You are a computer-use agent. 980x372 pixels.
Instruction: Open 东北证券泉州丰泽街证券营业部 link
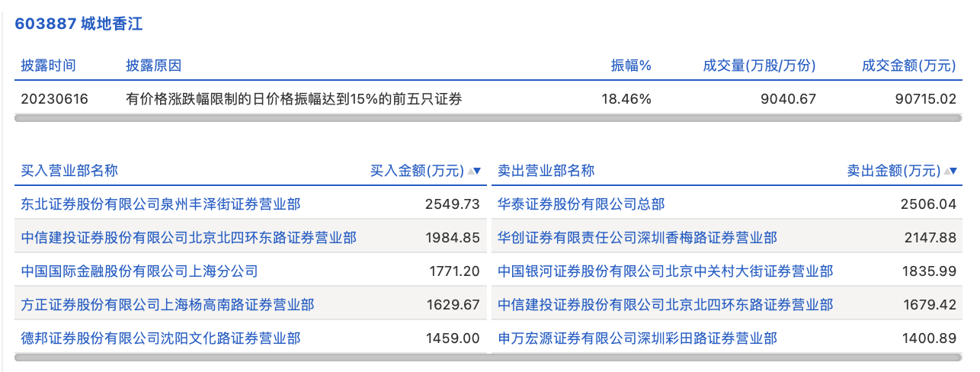[161, 204]
